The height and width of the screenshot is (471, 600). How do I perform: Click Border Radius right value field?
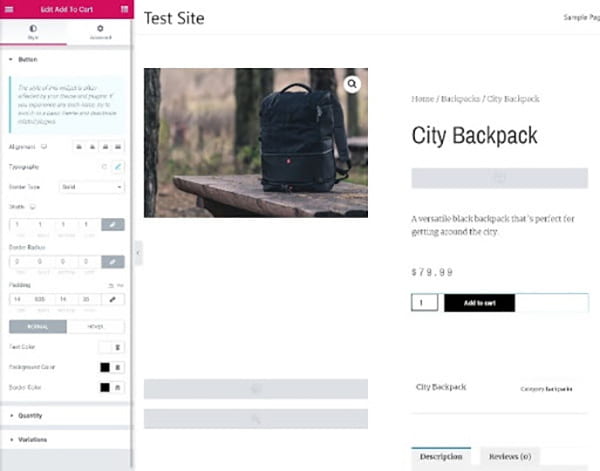[x=44, y=261]
